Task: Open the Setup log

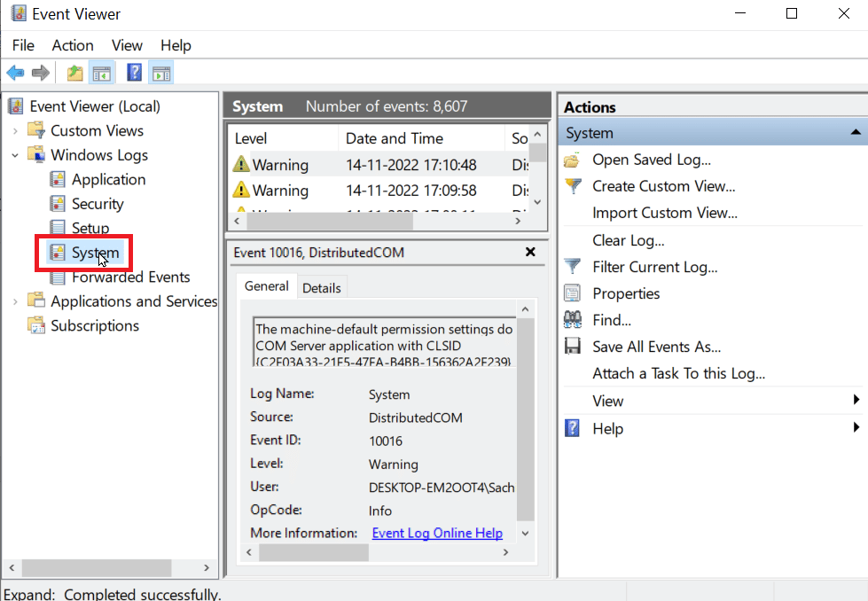Action: 90,228
